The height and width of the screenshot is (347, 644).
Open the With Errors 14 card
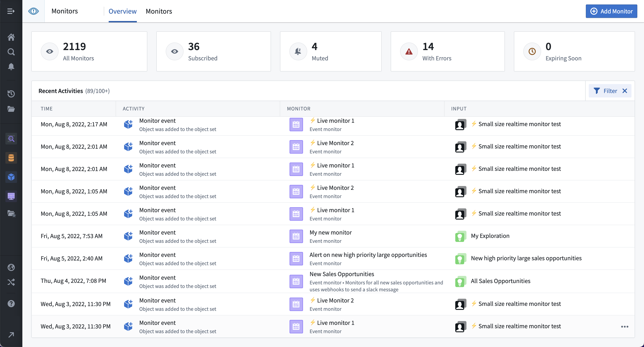(x=447, y=51)
